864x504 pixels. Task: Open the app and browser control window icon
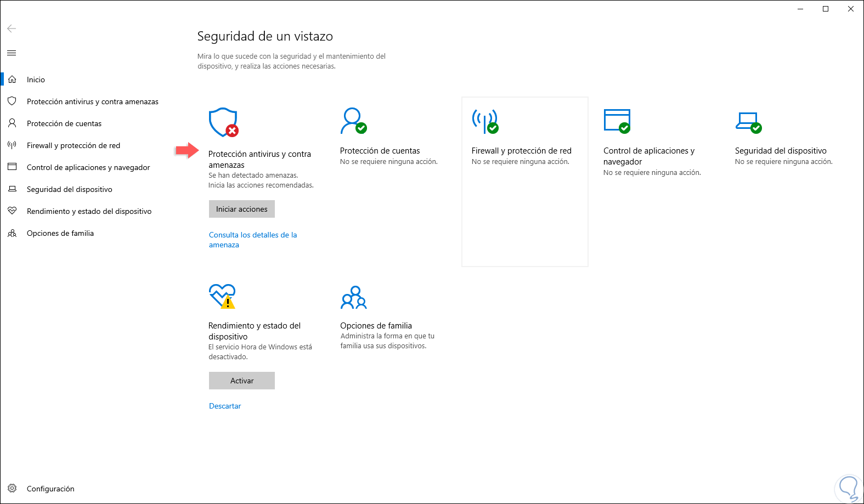tap(617, 121)
